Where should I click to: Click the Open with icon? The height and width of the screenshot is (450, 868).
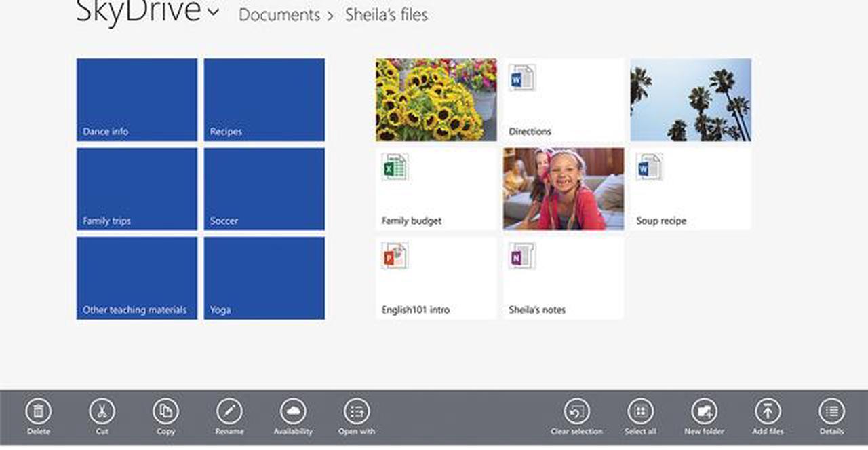(357, 411)
